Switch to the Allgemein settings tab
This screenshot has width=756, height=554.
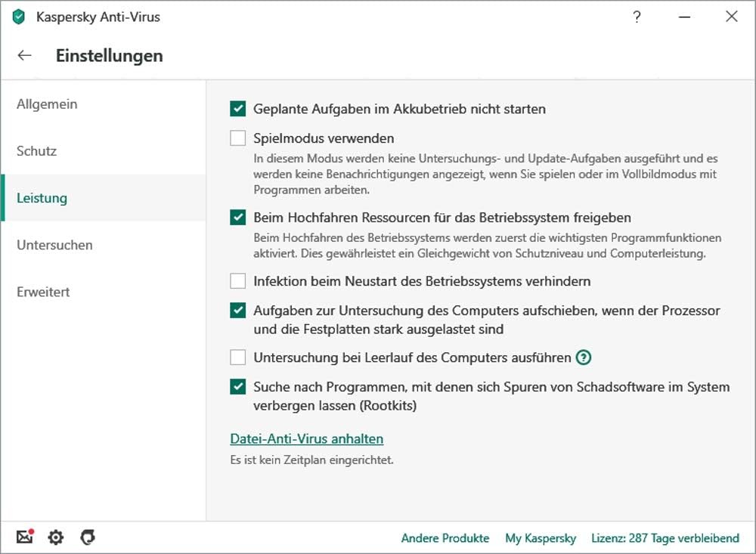point(47,104)
